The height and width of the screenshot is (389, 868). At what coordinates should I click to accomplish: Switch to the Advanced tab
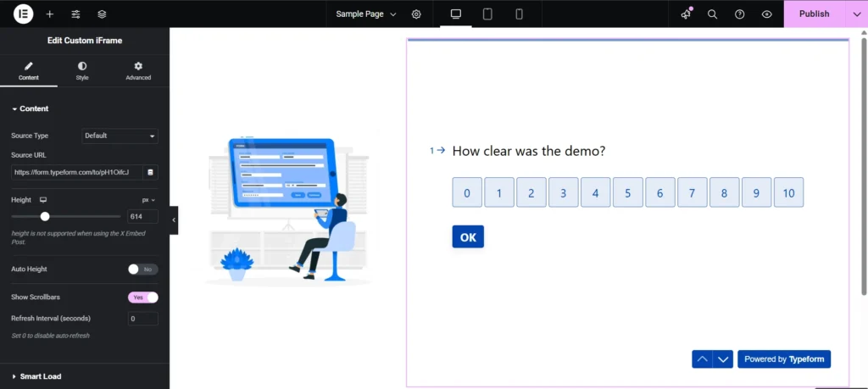click(x=138, y=70)
